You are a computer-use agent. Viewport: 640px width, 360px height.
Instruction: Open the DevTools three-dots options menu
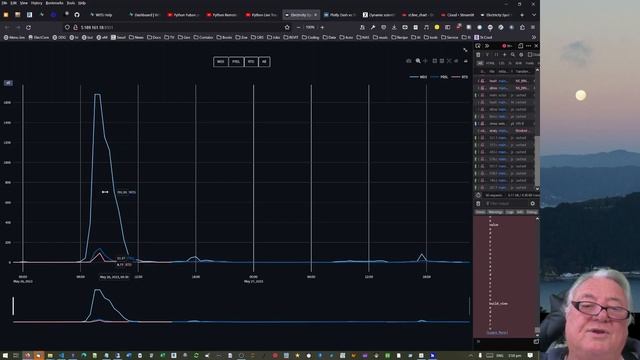[x=529, y=46]
